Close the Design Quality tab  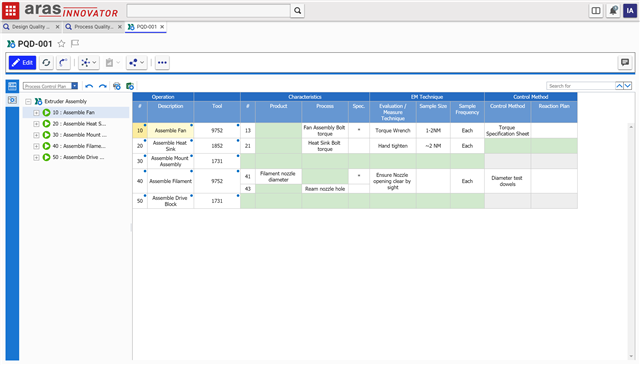click(x=58, y=27)
